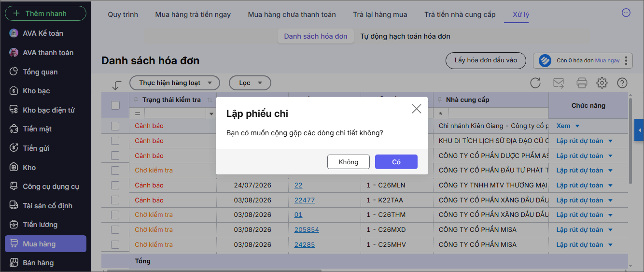Check the row with invoice number 24285

(x=115, y=244)
